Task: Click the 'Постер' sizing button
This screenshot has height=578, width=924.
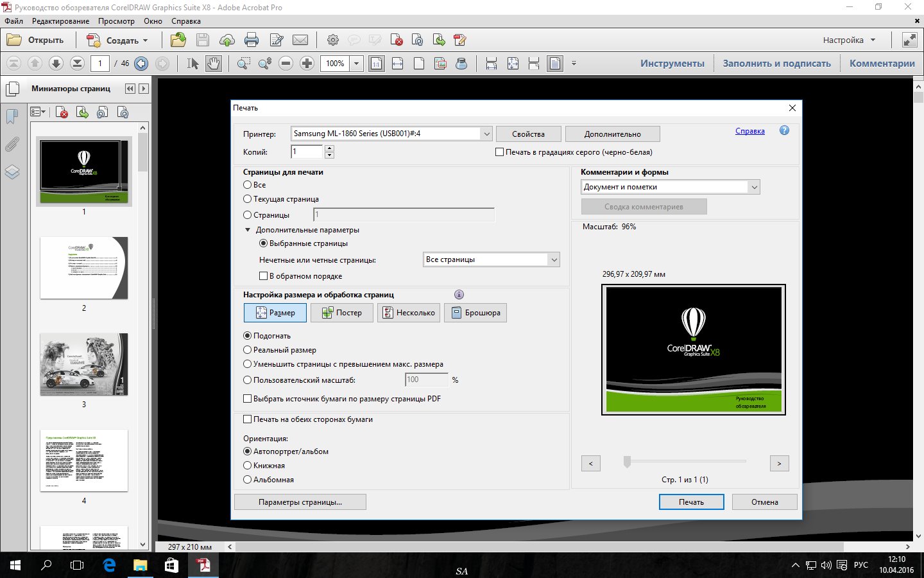Action: tap(341, 313)
